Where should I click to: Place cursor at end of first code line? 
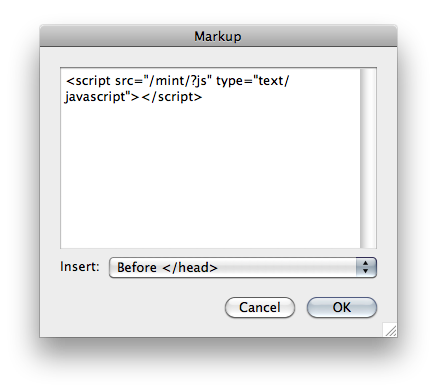click(290, 81)
